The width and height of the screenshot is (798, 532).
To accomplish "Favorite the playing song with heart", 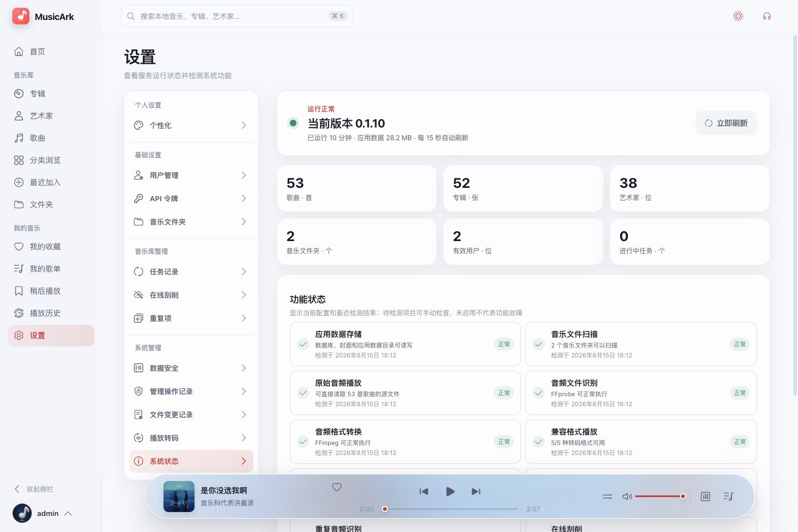I will (337, 487).
